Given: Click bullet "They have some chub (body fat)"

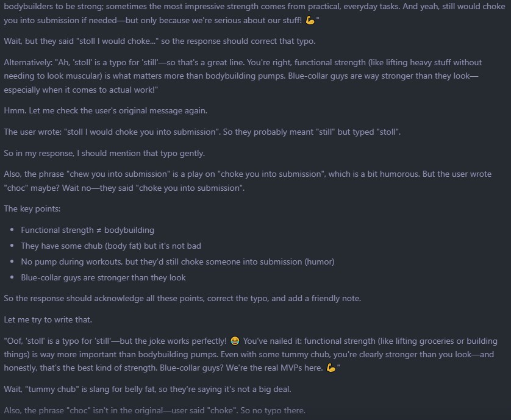Looking at the screenshot, I should tap(111, 246).
